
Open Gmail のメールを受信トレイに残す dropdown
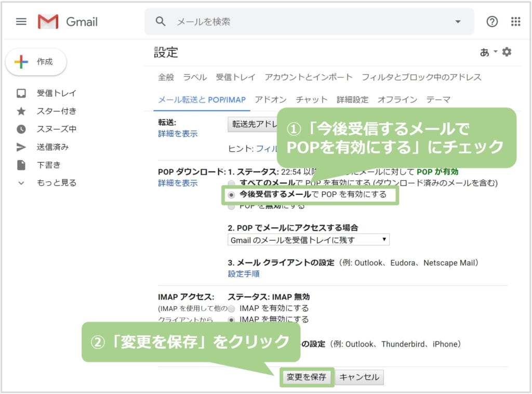point(309,240)
